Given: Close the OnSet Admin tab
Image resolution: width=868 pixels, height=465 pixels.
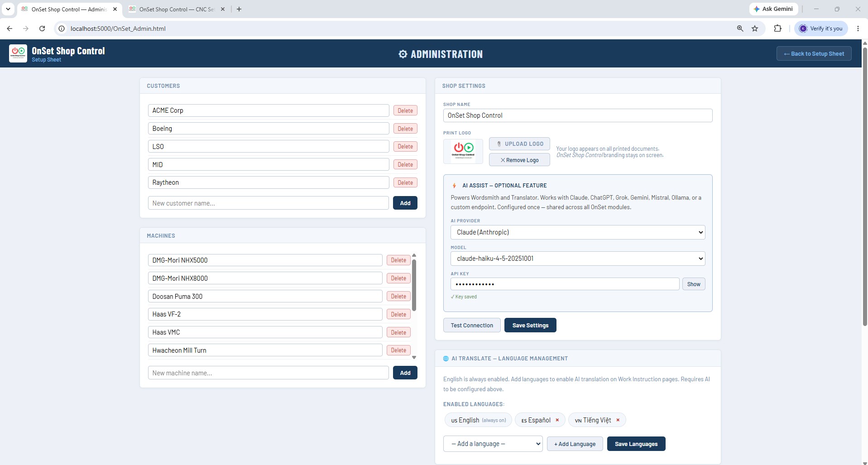Looking at the screenshot, I should pos(115,9).
